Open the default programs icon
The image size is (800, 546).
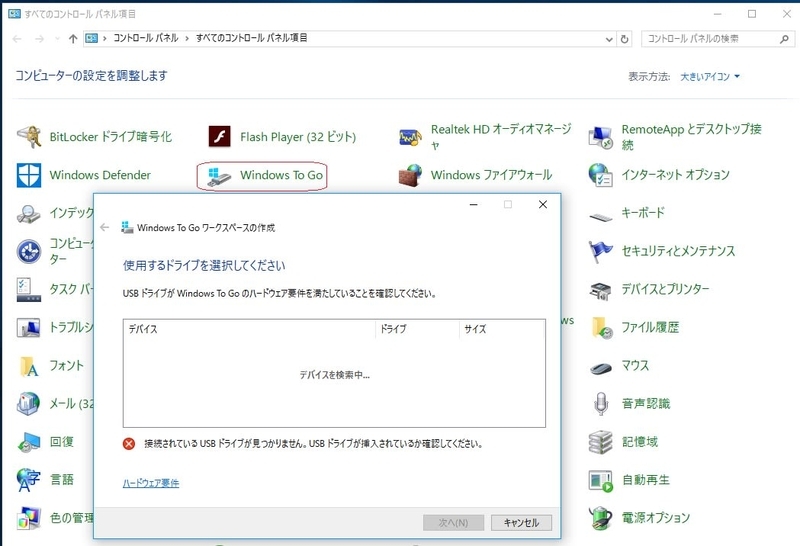[29, 251]
